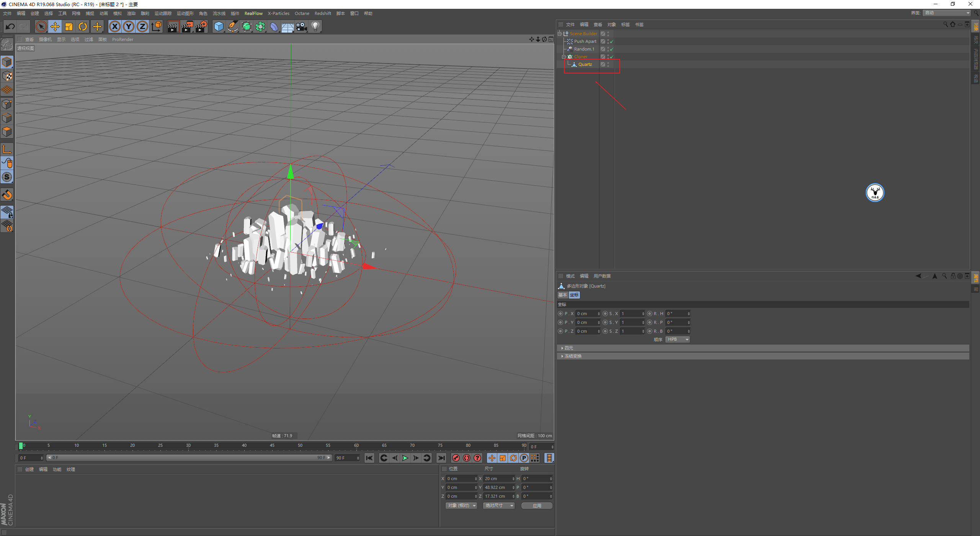Collapse the Cloner object tree

click(563, 57)
